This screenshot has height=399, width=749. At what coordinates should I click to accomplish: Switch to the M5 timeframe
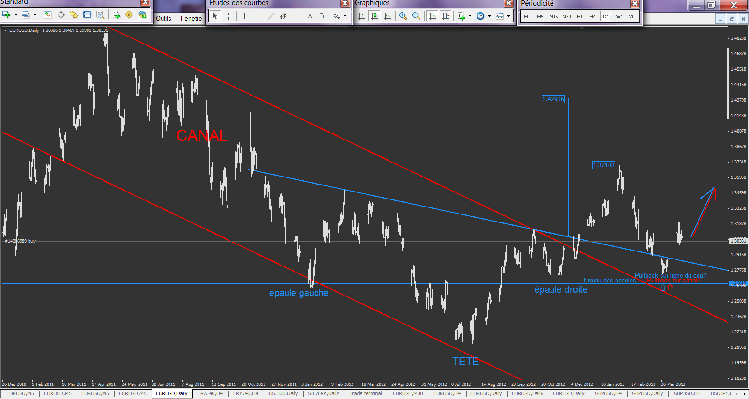point(539,16)
